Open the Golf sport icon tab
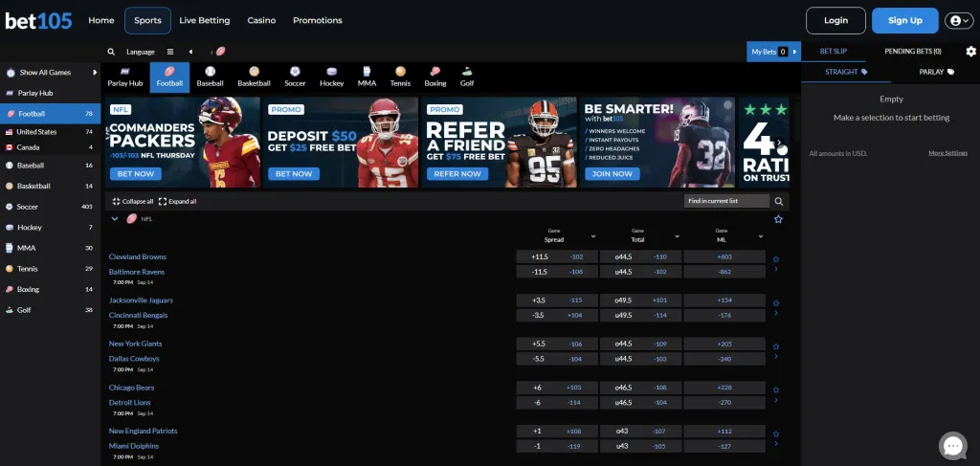Viewport: 980px width, 466px height. coord(467,78)
